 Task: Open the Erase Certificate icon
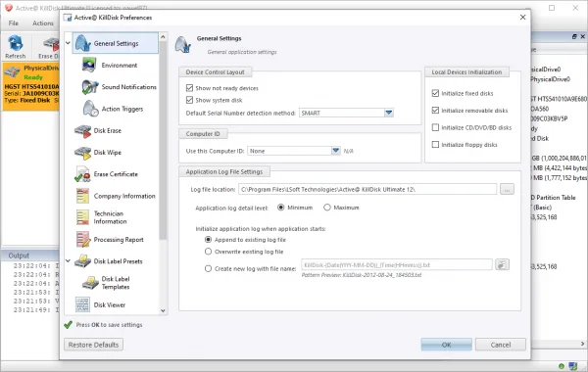(82, 174)
